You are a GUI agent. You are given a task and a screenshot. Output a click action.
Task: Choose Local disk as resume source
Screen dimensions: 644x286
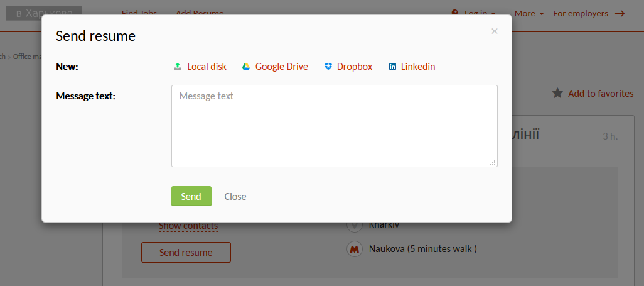207,67
